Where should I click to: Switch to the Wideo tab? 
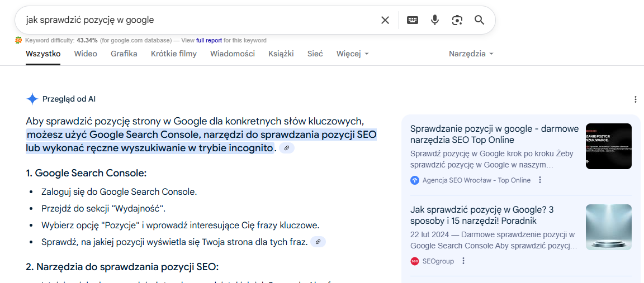[86, 54]
